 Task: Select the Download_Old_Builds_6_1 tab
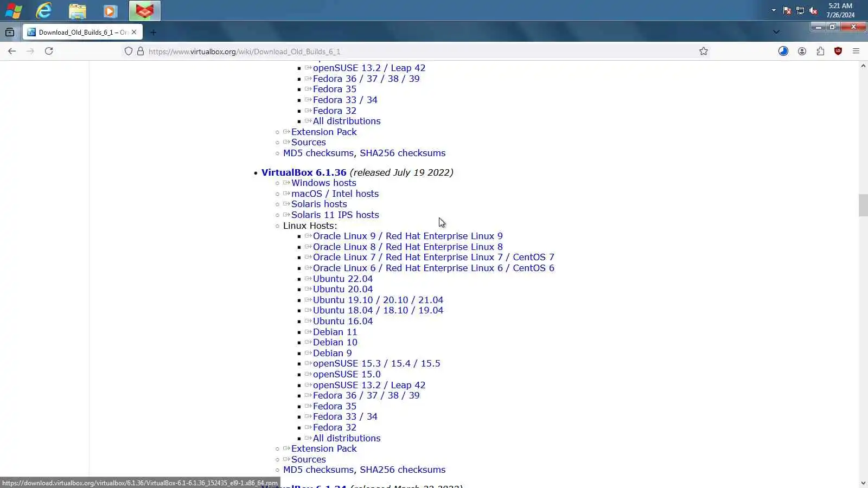[x=82, y=32]
